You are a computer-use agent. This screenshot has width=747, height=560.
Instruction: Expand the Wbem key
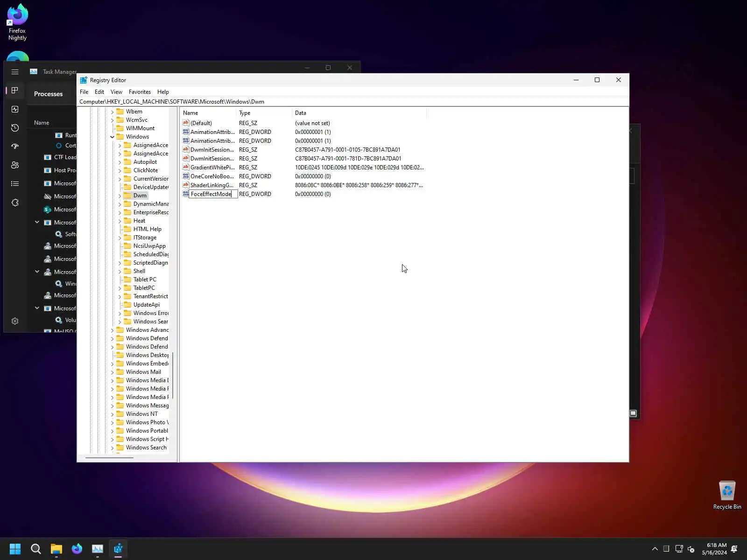click(113, 112)
